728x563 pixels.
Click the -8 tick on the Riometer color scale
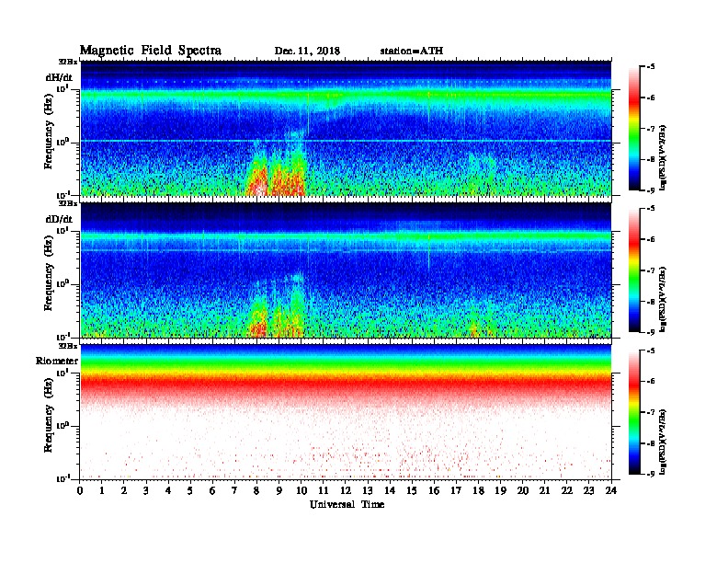coord(651,443)
